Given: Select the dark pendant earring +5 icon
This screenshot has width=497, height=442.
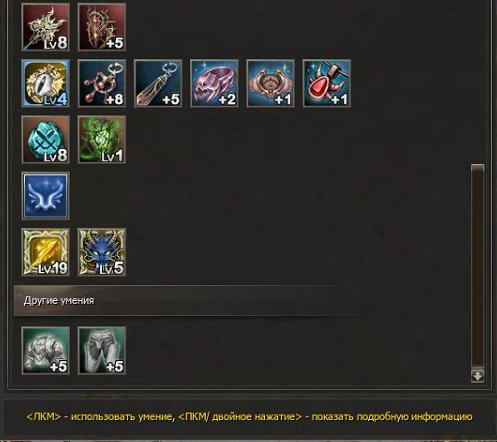Looking at the screenshot, I should 158,83.
